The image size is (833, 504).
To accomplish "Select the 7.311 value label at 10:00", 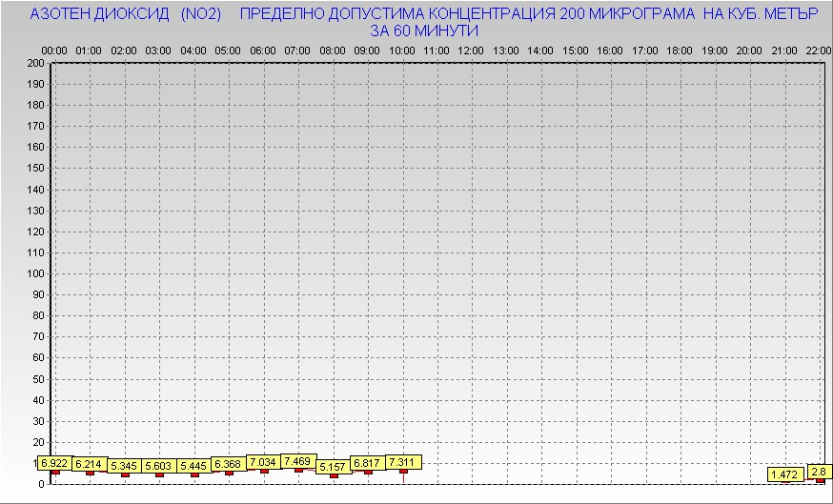I will 403,462.
